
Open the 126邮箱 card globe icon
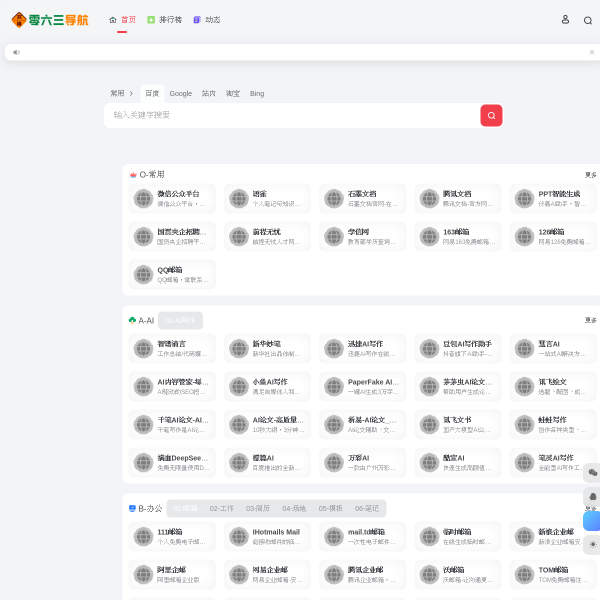coord(524,236)
